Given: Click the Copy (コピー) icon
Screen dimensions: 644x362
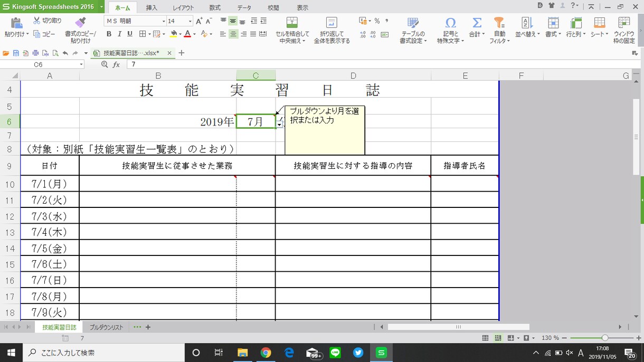Looking at the screenshot, I should [x=37, y=34].
